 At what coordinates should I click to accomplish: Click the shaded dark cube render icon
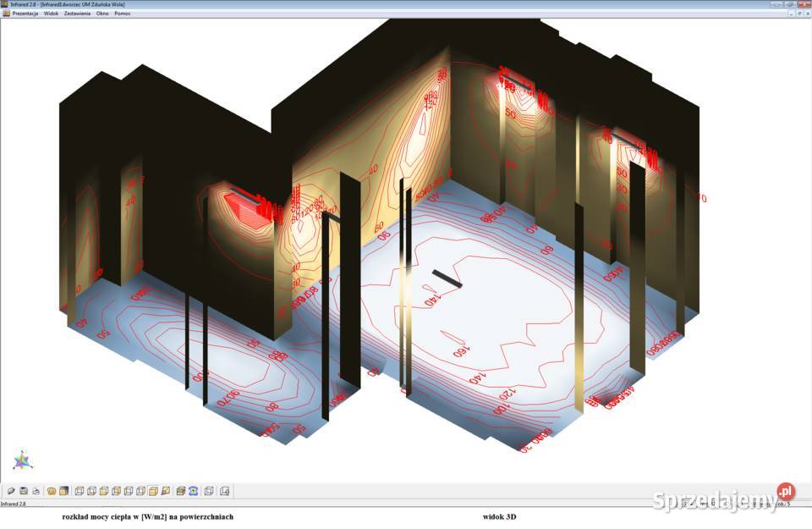64,491
